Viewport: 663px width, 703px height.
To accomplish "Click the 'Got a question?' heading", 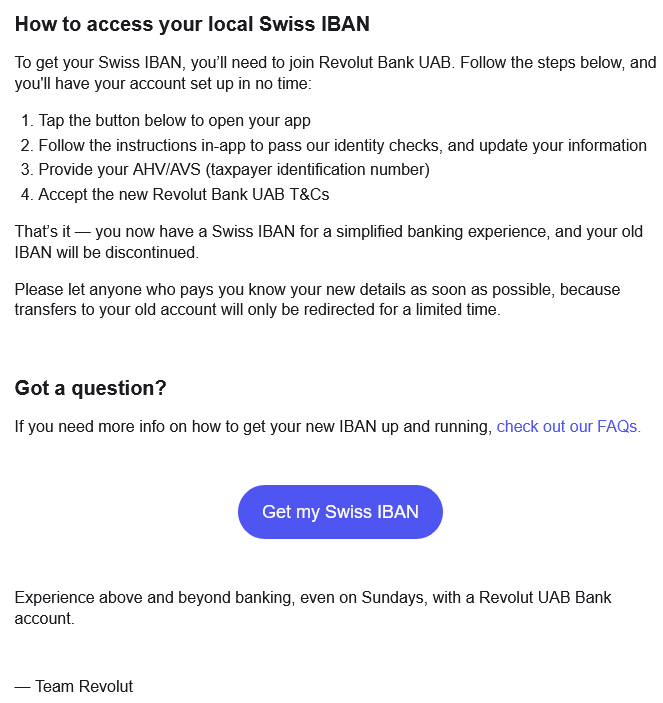I will point(91,388).
